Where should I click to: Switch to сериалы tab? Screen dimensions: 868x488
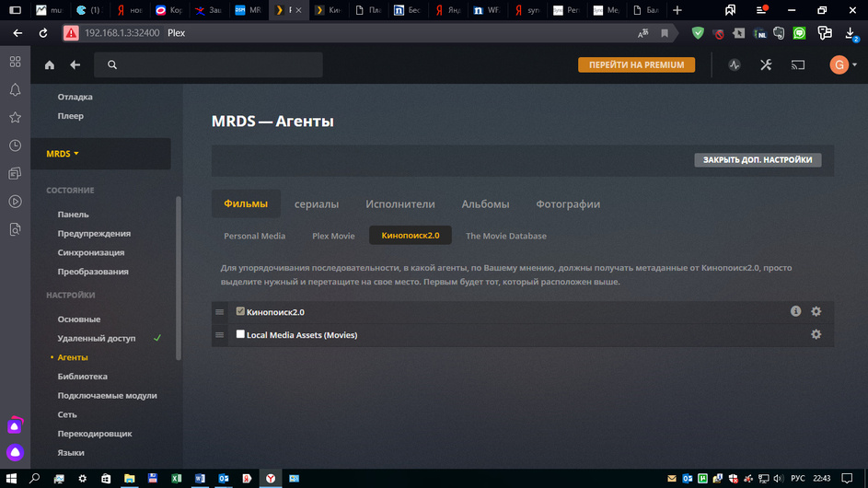[x=316, y=203]
